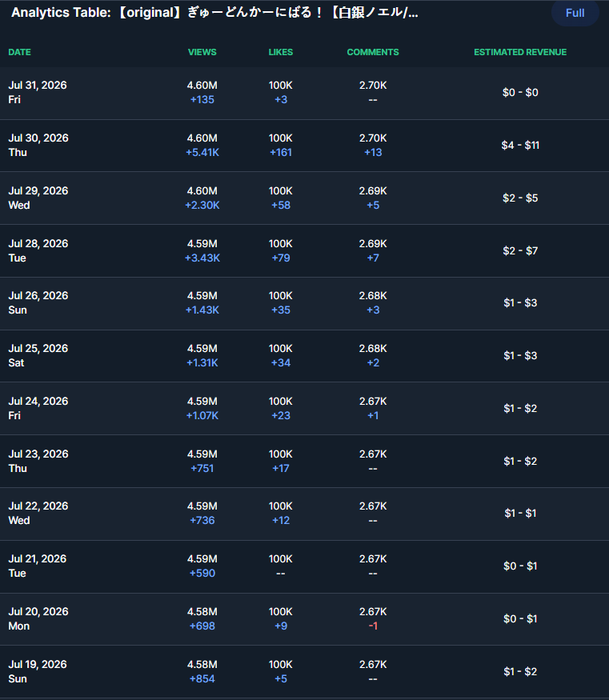
Task: Select the COMMENTS column header
Action: click(373, 52)
